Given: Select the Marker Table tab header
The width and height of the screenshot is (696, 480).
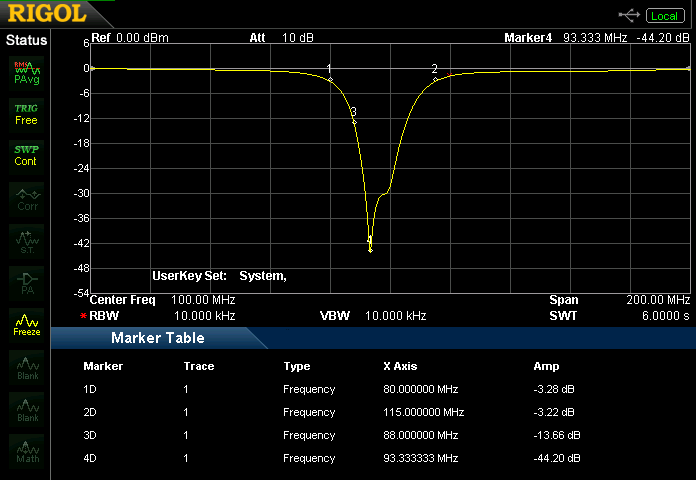Looking at the screenshot, I should click(x=158, y=338).
